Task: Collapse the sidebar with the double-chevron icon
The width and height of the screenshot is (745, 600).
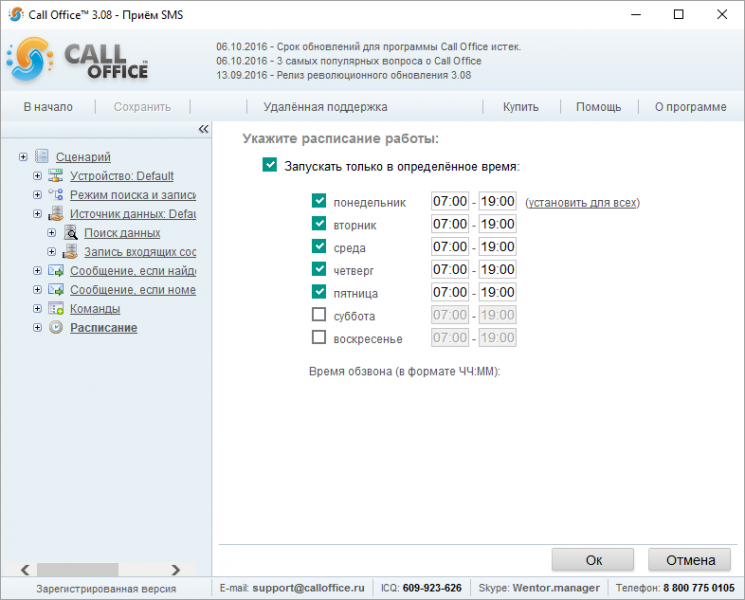Action: (203, 129)
